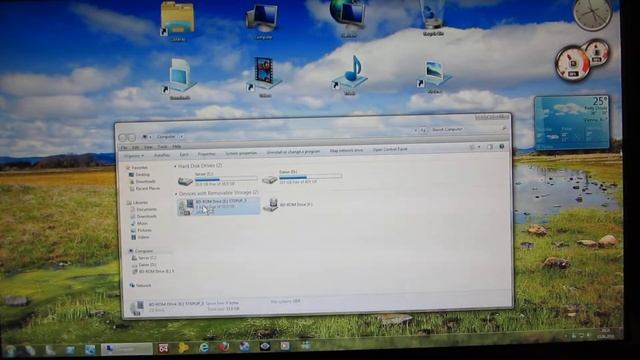Click Map network drive
640x360 pixels.
(346, 150)
